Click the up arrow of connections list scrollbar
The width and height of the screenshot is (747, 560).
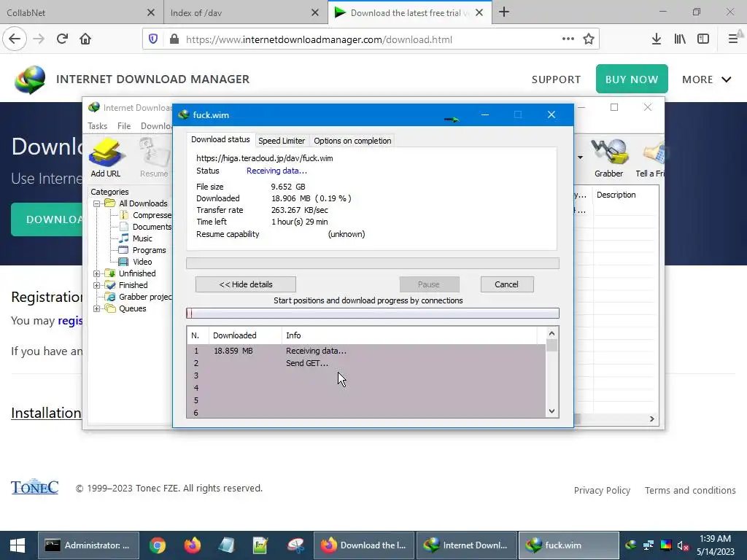pos(551,333)
